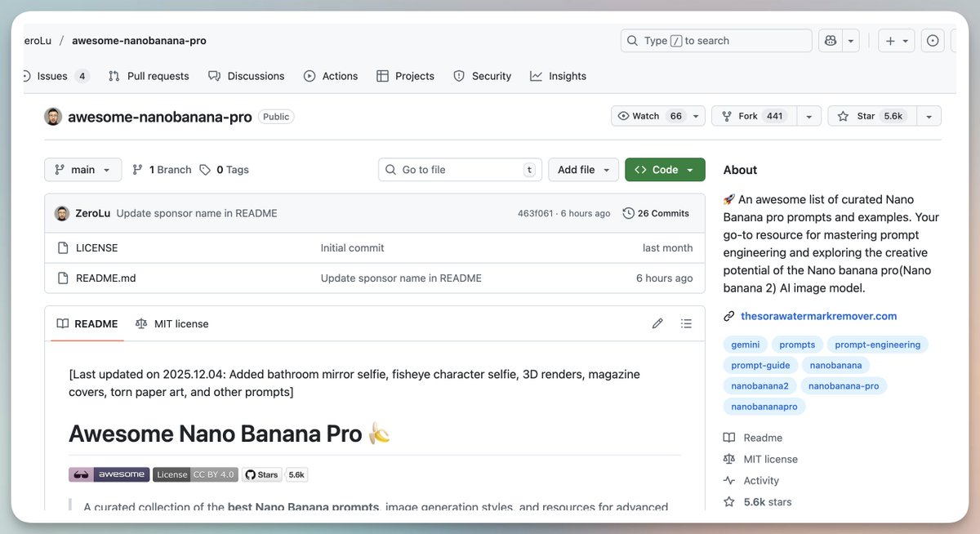Image resolution: width=980 pixels, height=534 pixels.
Task: Open the create new plus menu
Action: [x=897, y=41]
